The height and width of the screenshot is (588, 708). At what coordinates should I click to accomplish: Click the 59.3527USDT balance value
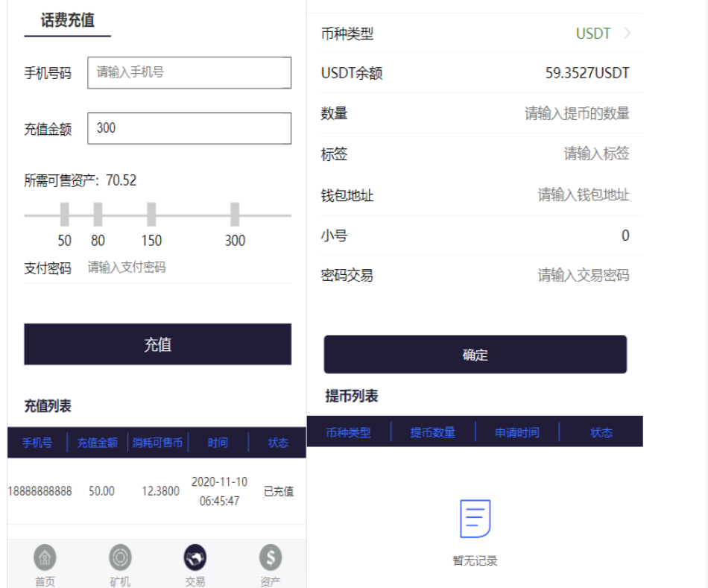pos(587,73)
